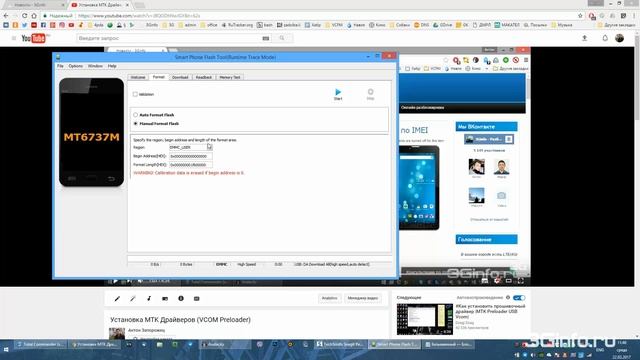This screenshot has width=640, height=360.
Task: Tick the Validation checkbox
Action: [135, 94]
